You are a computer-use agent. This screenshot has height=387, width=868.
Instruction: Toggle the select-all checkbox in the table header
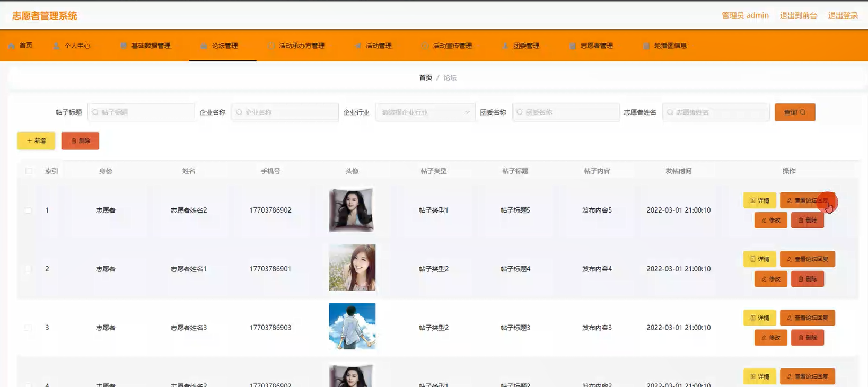(x=29, y=171)
